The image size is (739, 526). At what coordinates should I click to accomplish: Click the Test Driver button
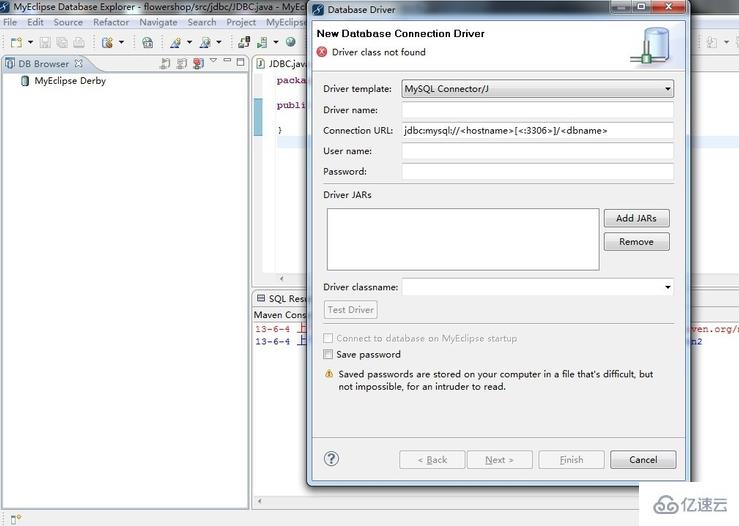point(351,310)
